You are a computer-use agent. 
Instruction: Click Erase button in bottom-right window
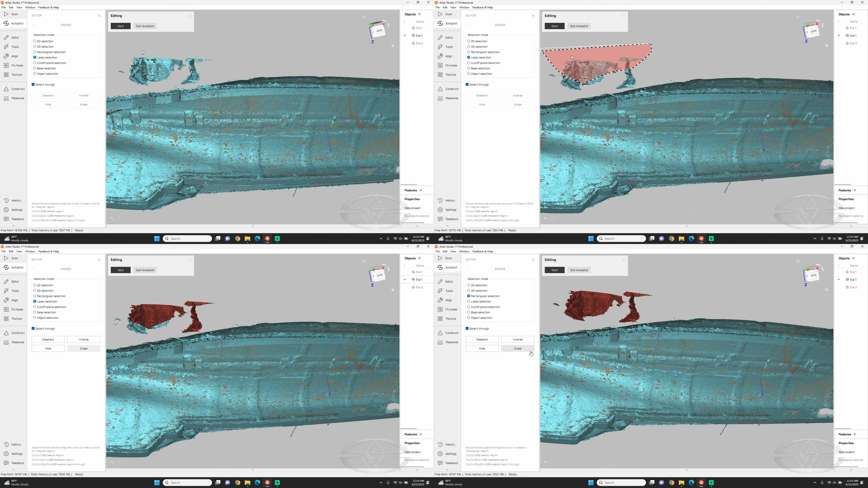pos(518,348)
